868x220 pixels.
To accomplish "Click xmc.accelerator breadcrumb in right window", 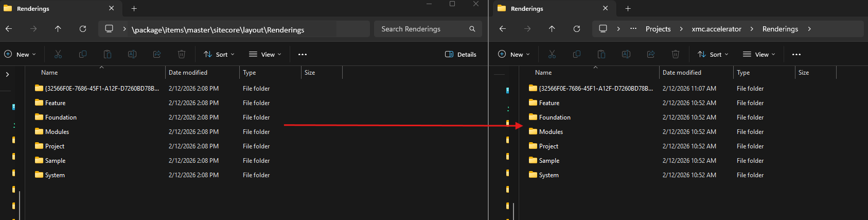I will pyautogui.click(x=716, y=29).
